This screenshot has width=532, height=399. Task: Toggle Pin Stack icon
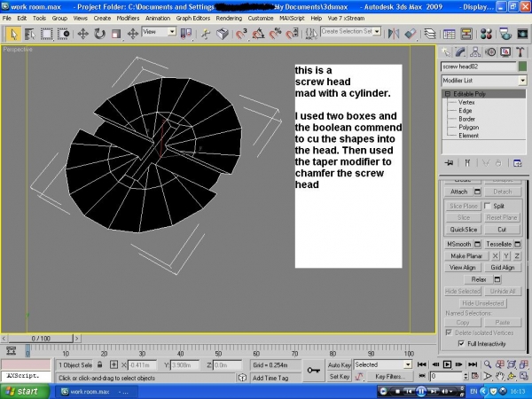pos(449,163)
